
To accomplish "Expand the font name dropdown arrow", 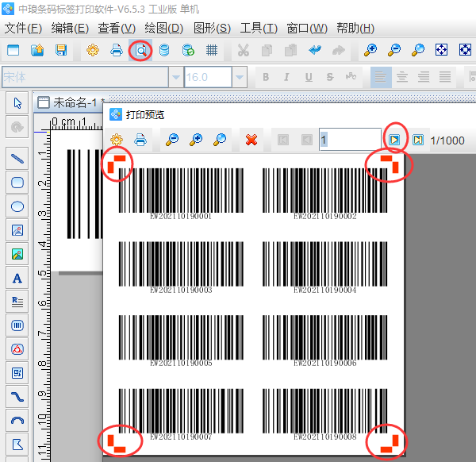I will 176,77.
